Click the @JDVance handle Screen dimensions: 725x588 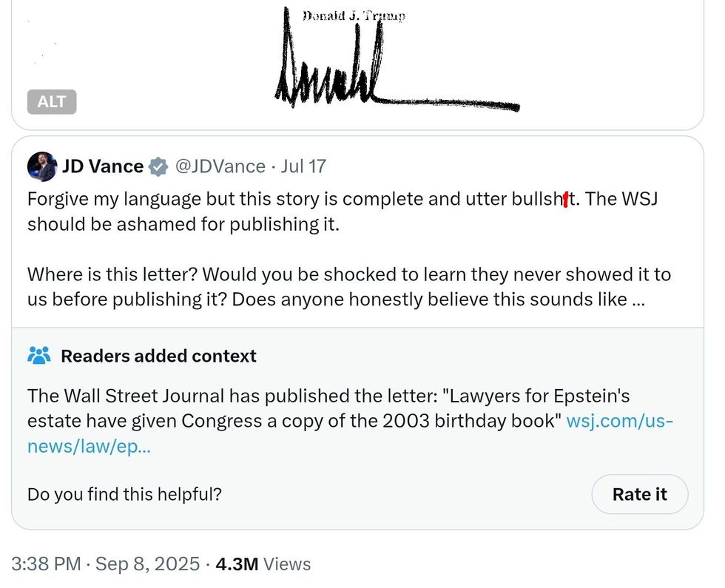coord(219,166)
